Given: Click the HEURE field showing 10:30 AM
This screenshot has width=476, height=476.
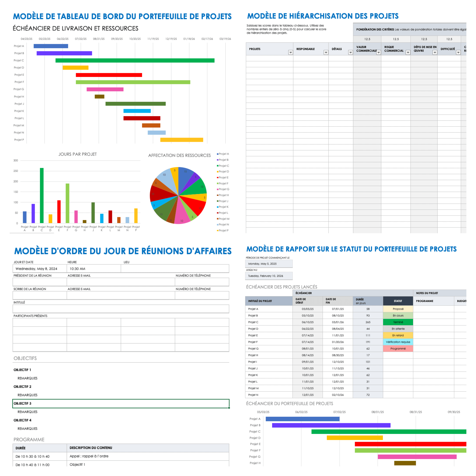Looking at the screenshot, I should (94, 268).
